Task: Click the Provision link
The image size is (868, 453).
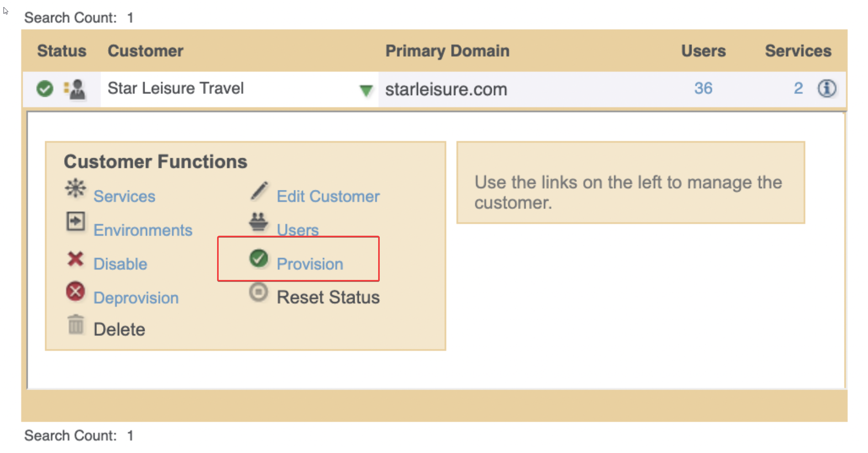Action: [310, 264]
